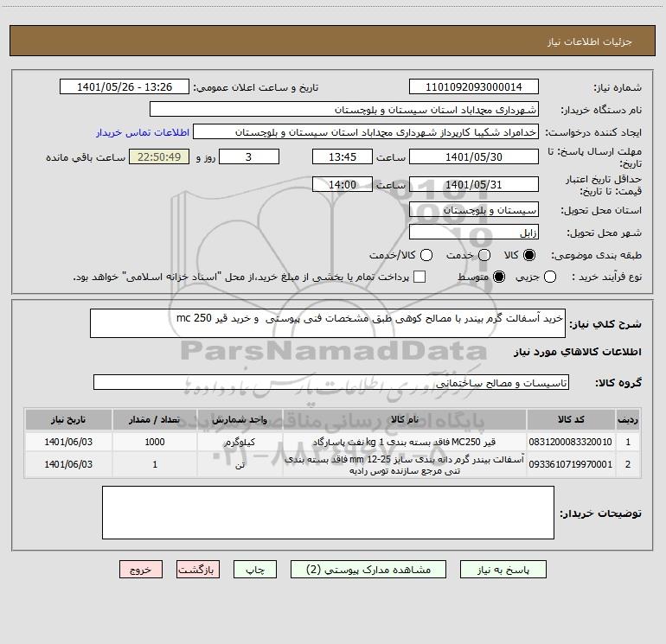
Task: Click the ردیف column header
Action: tap(628, 419)
